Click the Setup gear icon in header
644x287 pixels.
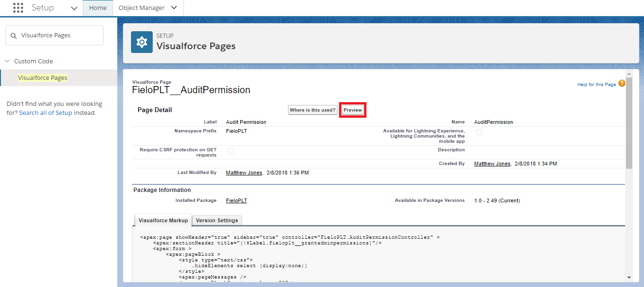141,42
